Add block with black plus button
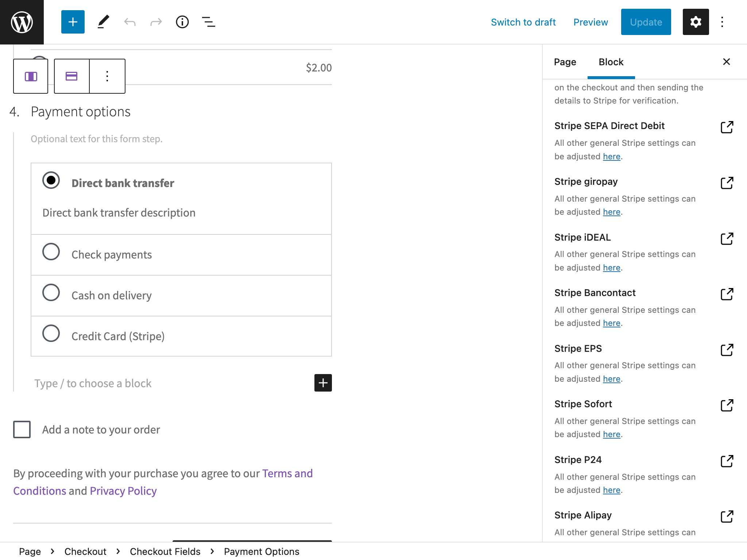Screen dimensions: 747x560 pos(323,383)
